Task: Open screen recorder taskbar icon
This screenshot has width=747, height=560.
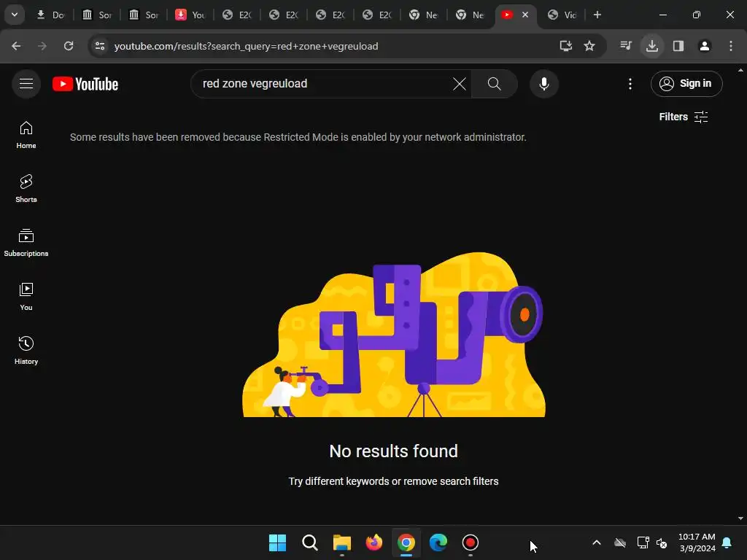Action: pyautogui.click(x=471, y=542)
